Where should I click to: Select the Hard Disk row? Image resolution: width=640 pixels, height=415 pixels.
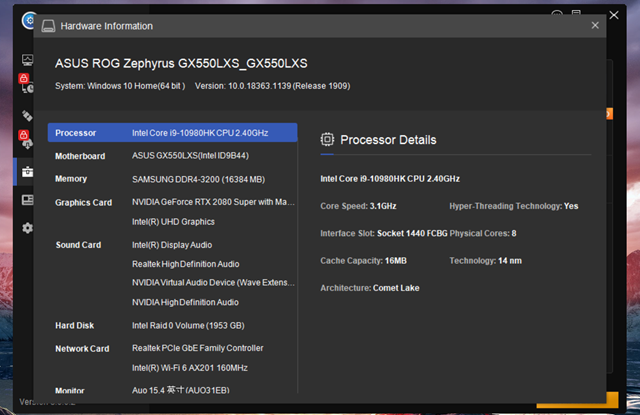pos(172,325)
